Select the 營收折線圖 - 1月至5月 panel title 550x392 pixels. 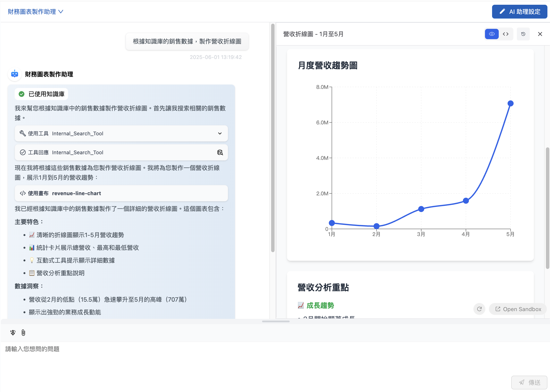click(313, 34)
